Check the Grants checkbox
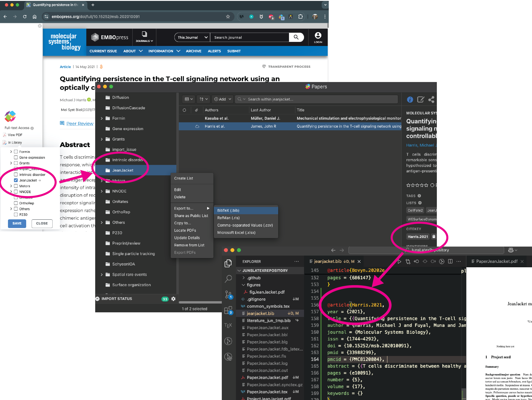The height and width of the screenshot is (400, 532). coord(16,163)
